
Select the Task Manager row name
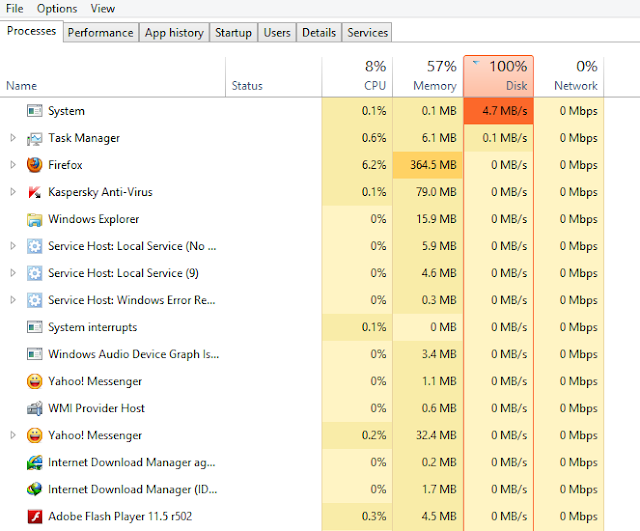[x=84, y=138]
